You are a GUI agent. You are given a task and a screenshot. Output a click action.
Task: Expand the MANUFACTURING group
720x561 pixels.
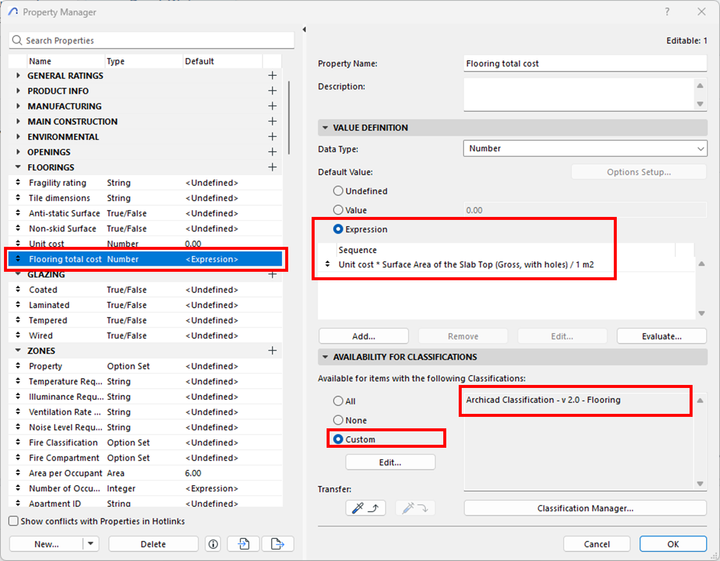[x=18, y=106]
